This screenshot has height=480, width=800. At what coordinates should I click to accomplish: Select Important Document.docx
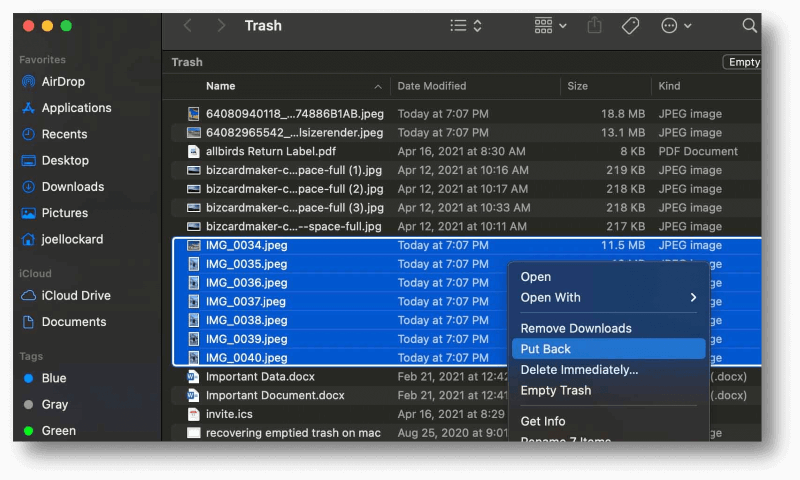pyautogui.click(x=275, y=396)
